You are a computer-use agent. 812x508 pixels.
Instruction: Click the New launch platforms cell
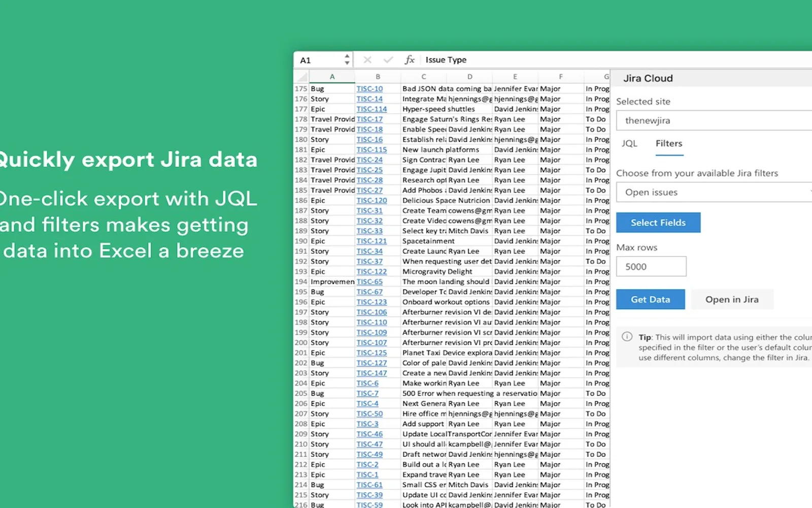point(441,149)
